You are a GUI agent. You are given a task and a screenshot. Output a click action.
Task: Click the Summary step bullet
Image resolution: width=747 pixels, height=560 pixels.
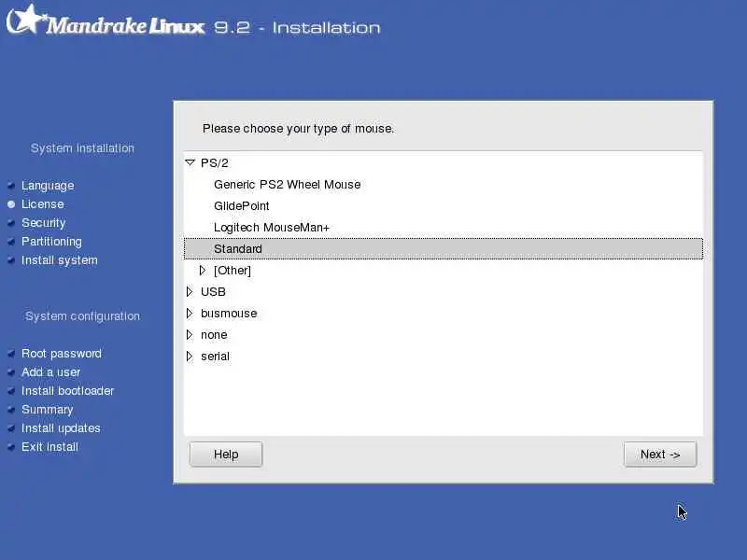point(11,410)
